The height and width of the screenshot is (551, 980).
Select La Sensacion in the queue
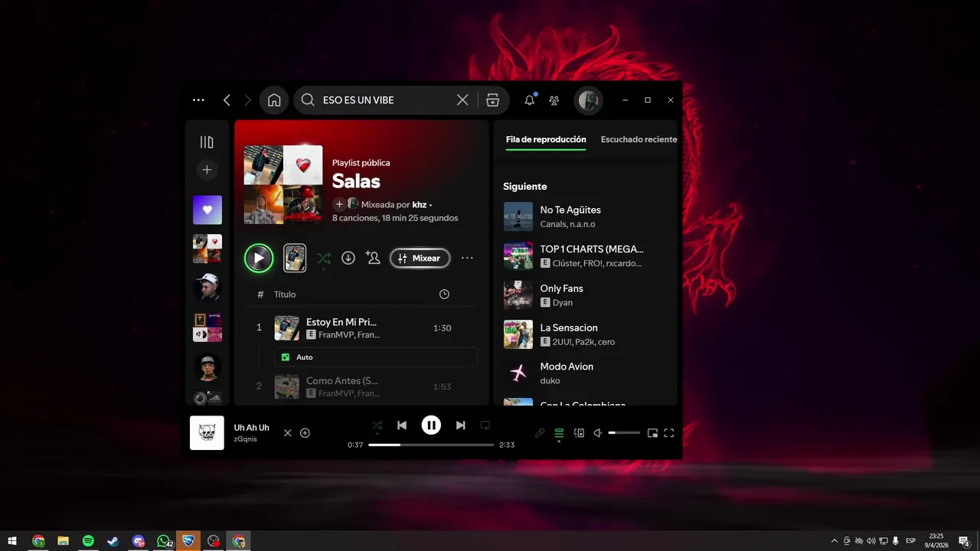click(586, 334)
